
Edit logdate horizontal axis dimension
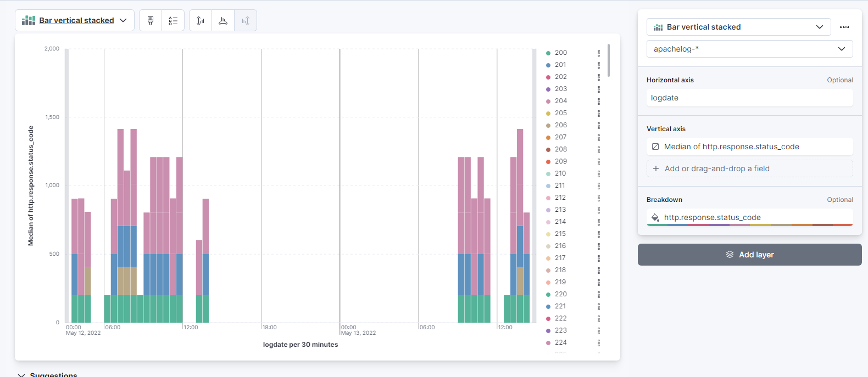point(749,98)
